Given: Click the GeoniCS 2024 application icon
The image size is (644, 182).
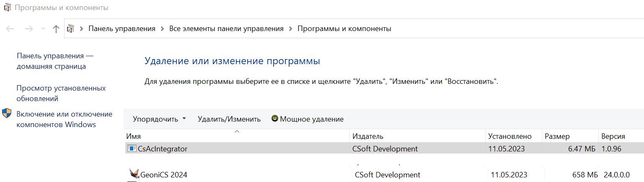Looking at the screenshot, I should coord(134,174).
